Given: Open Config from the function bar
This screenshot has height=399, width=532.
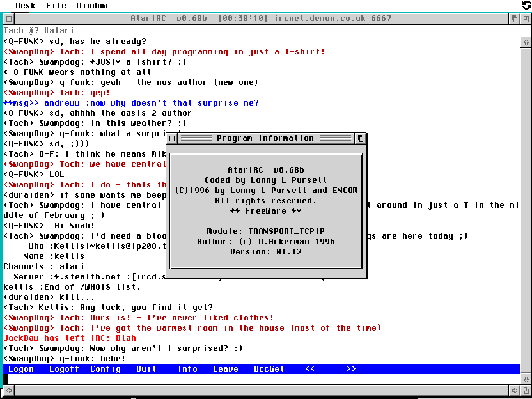Looking at the screenshot, I should click(x=106, y=369).
